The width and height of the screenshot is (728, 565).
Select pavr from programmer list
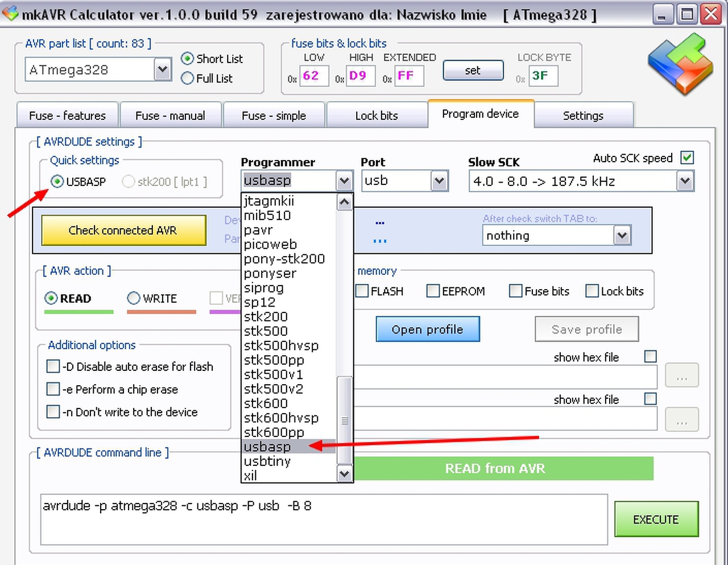[x=289, y=230]
